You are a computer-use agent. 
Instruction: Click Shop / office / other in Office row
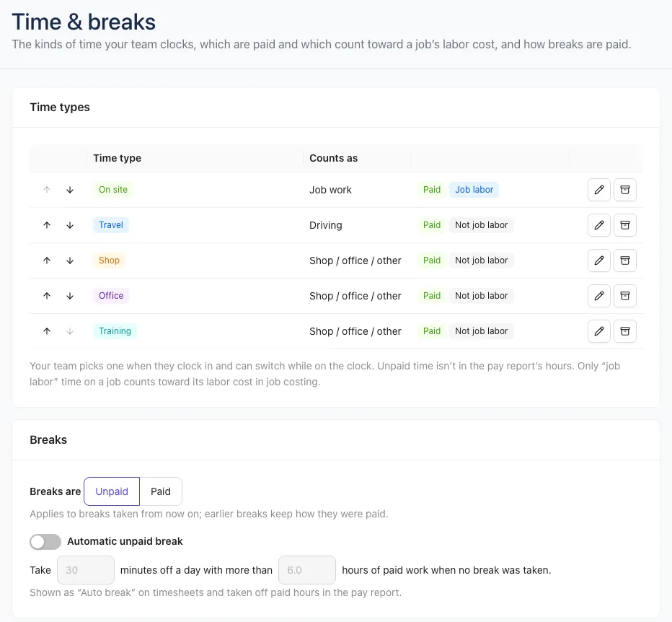coord(355,297)
